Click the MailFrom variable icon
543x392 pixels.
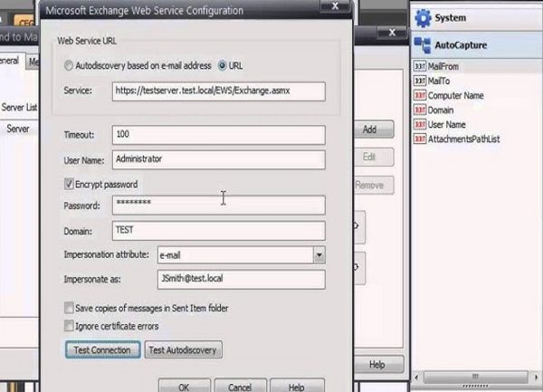click(x=420, y=66)
